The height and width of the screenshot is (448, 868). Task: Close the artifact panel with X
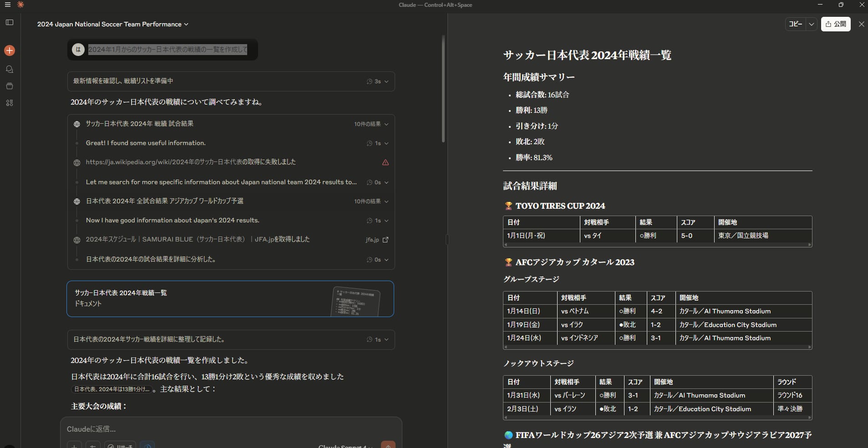click(861, 24)
